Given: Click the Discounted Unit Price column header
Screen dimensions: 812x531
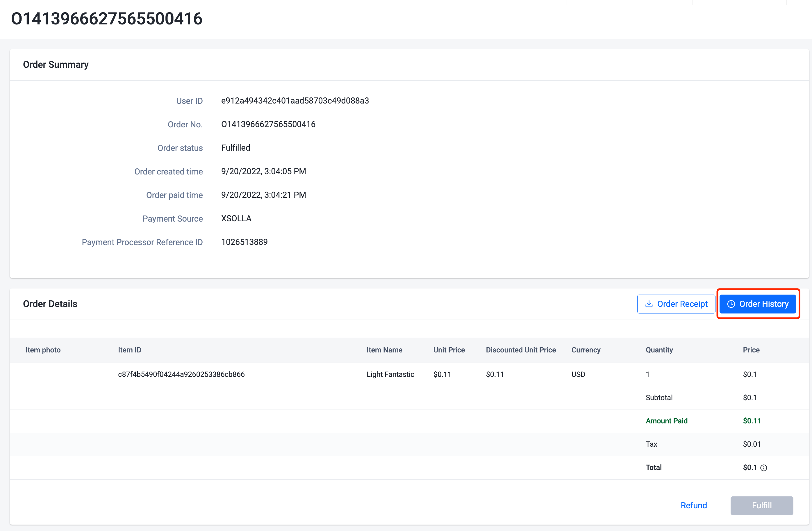Looking at the screenshot, I should pos(521,350).
